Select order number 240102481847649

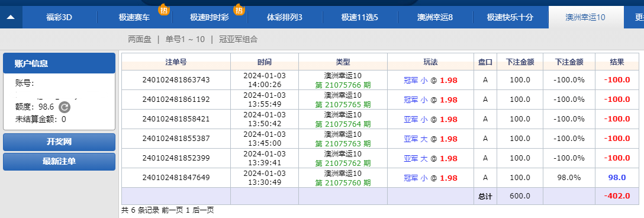pos(176,178)
